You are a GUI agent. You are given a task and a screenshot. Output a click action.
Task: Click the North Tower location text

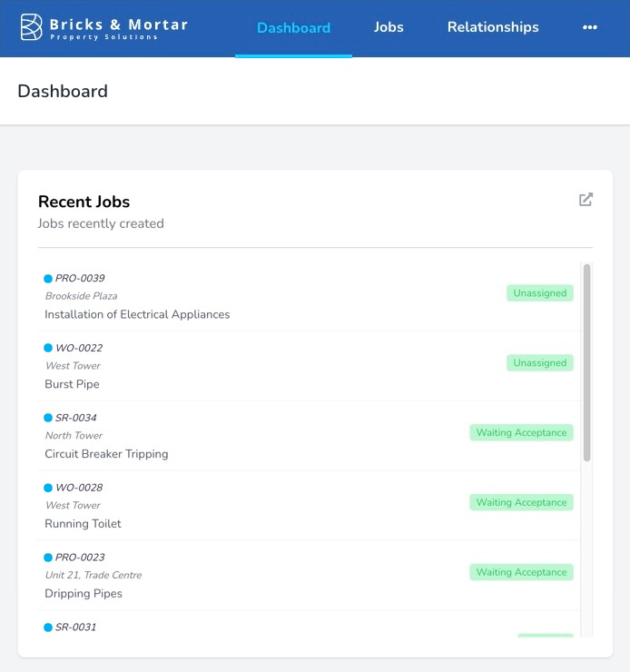[74, 436]
